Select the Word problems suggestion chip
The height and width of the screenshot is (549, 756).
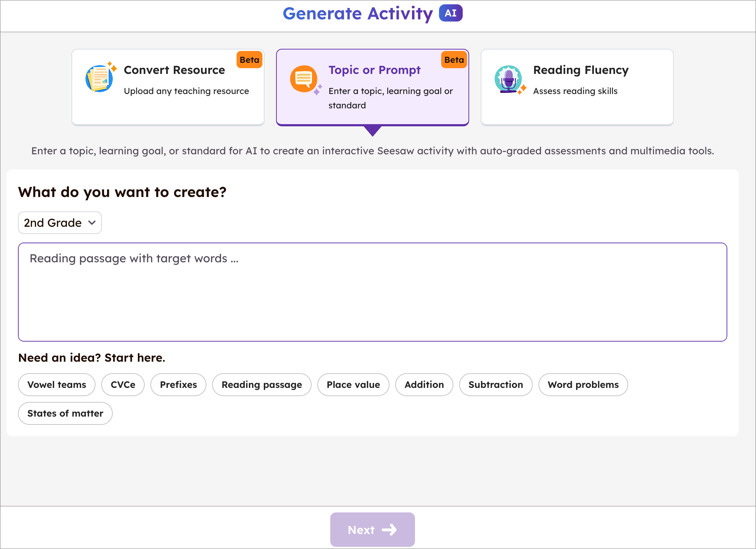click(583, 385)
